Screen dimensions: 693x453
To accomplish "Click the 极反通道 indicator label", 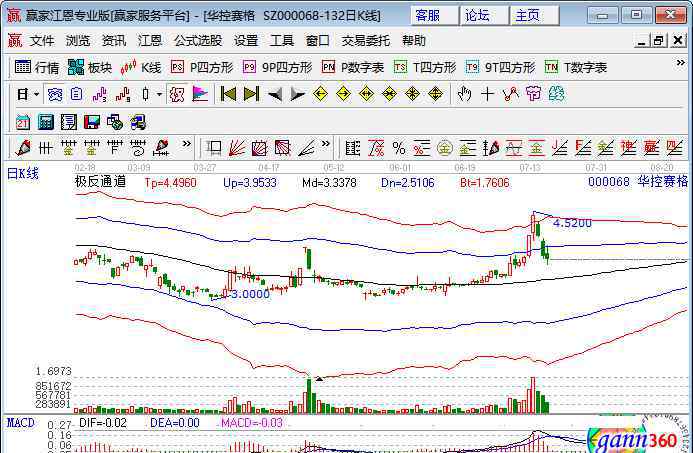I will pos(100,181).
